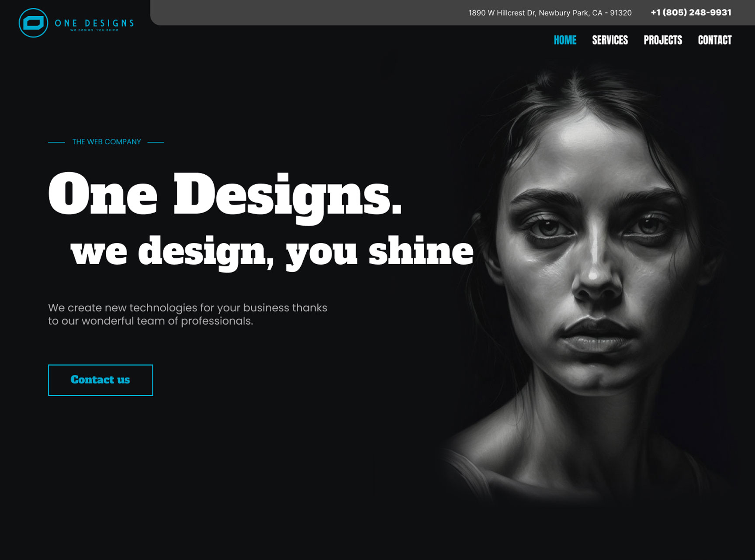Viewport: 755px width, 560px height.
Task: Click the blue line left of THE WEB COMPANY
Action: [56, 142]
